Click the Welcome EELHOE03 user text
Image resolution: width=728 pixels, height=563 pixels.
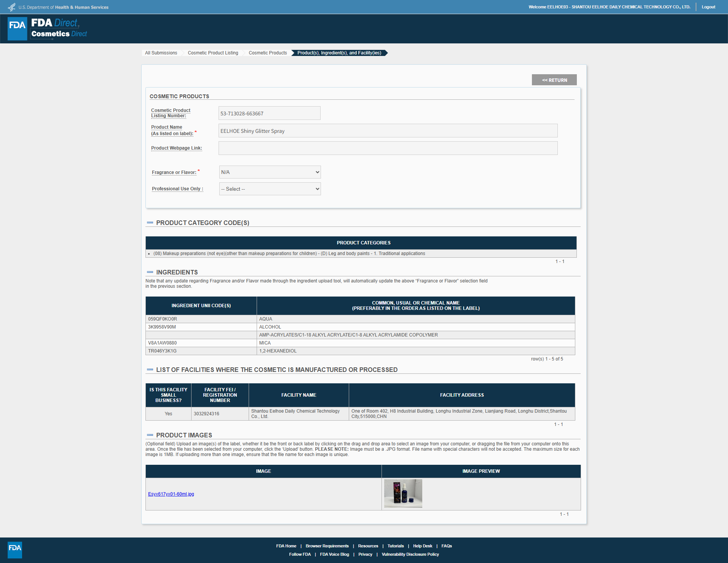609,7
